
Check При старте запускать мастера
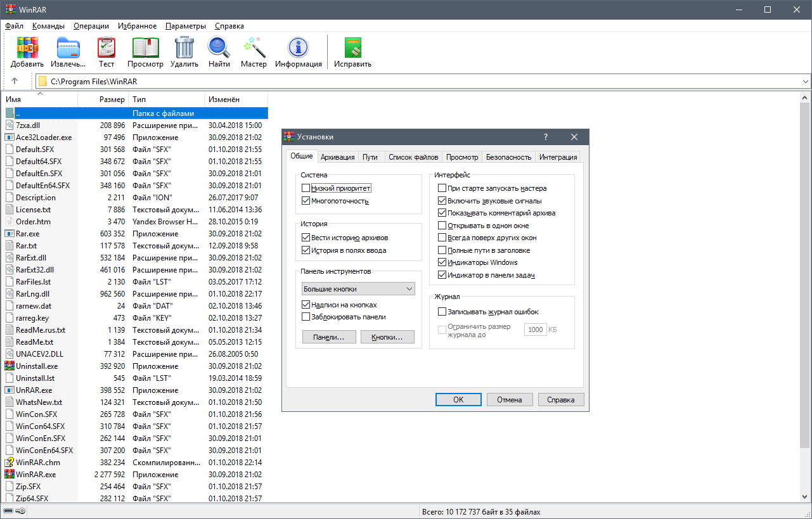click(442, 188)
